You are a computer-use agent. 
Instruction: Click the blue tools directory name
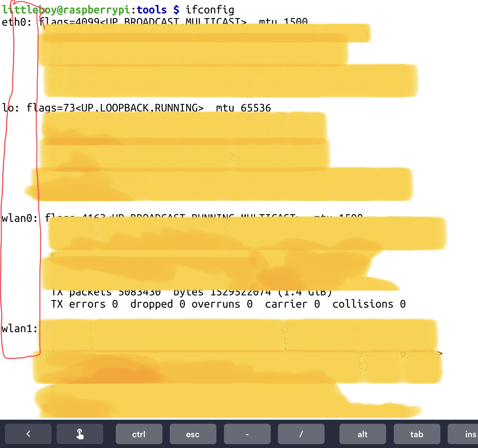[x=152, y=10]
